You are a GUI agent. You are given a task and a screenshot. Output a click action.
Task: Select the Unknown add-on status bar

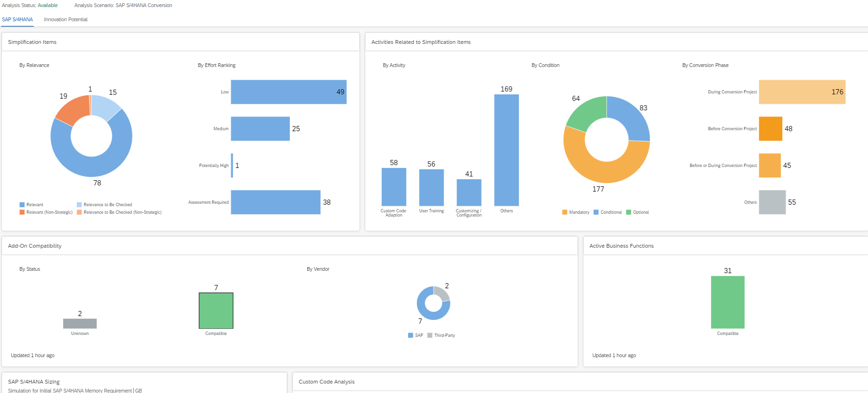[80, 324]
